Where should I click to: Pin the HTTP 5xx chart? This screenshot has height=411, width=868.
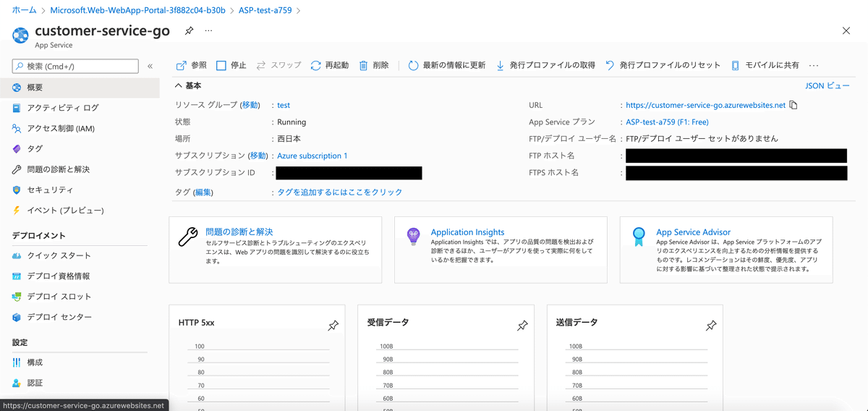coord(333,326)
